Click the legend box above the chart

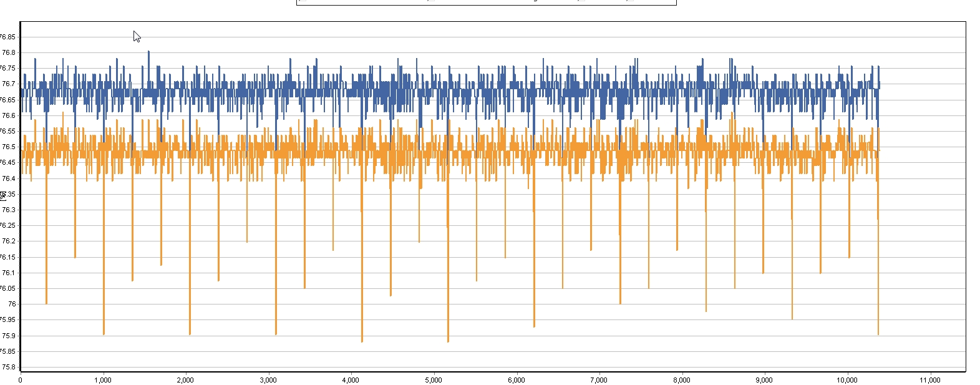coord(486,2)
